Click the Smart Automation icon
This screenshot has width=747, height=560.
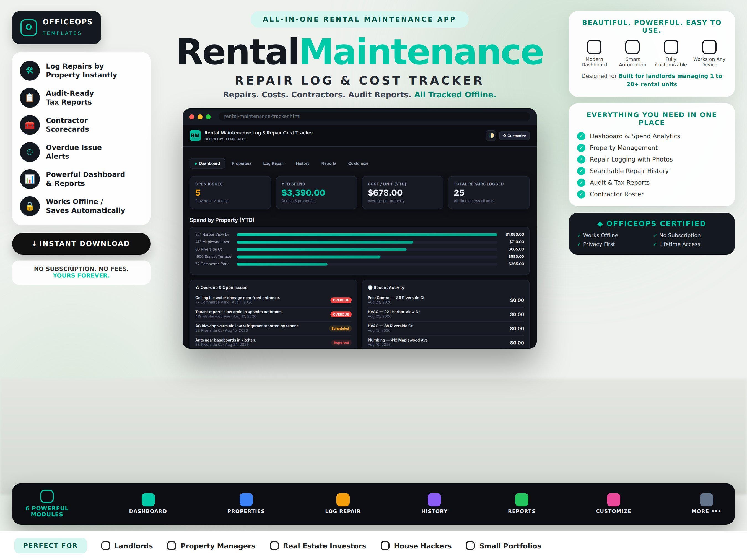[632, 47]
